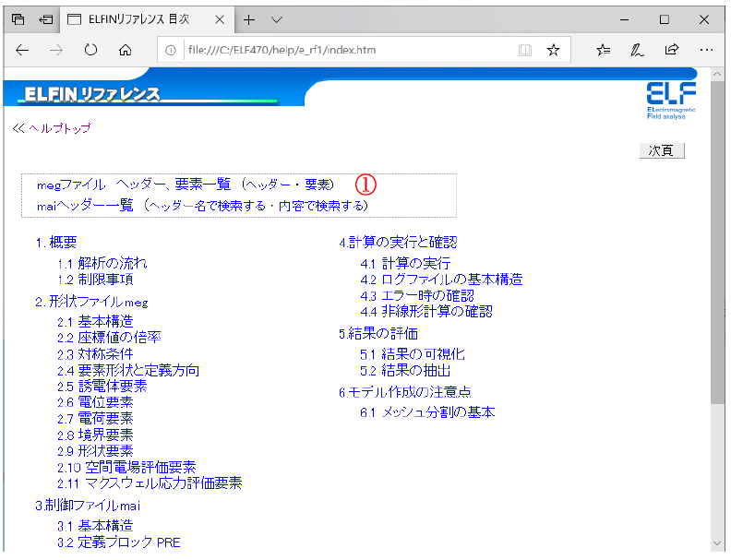Open 内容で検索する link
This screenshot has width=731, height=560.
tap(321, 206)
